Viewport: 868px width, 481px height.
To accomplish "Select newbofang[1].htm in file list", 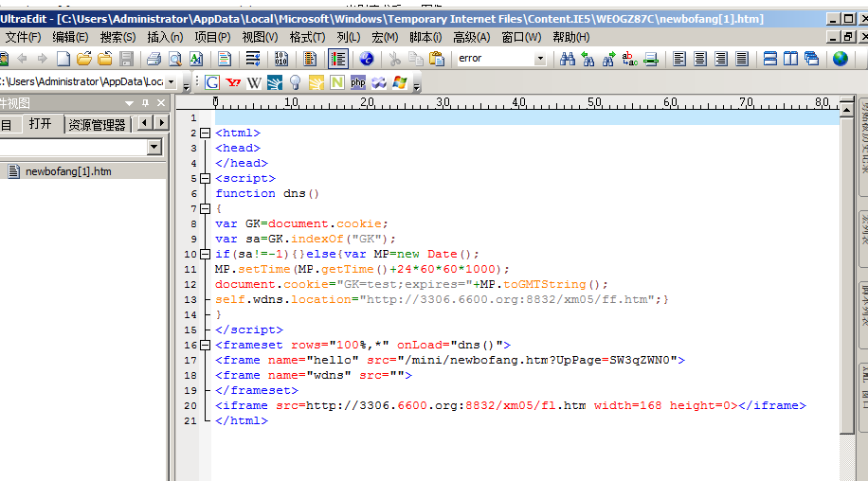I will 68,171.
